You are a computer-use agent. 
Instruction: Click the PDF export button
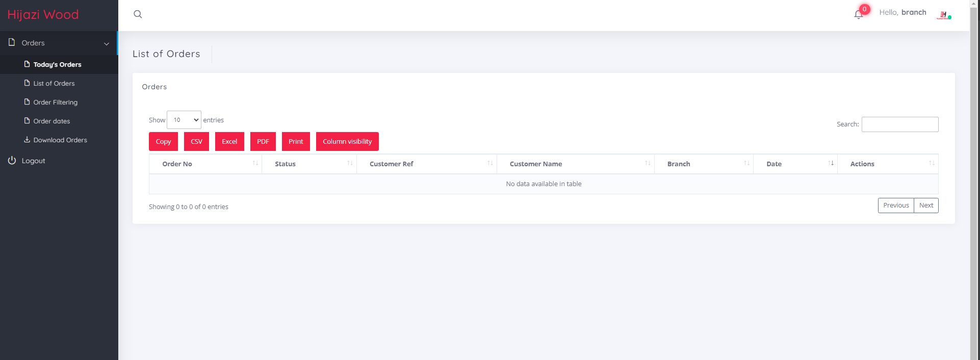pos(263,142)
